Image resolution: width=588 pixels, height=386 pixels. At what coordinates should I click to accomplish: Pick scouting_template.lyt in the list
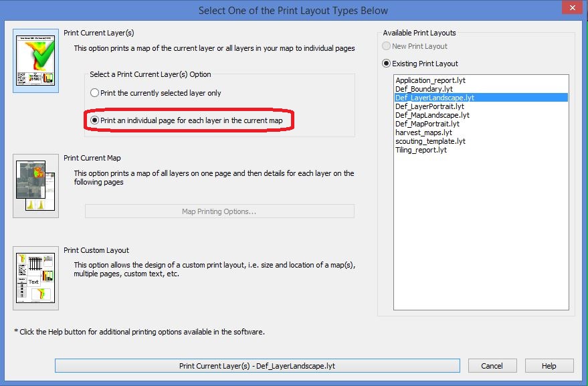(430, 141)
